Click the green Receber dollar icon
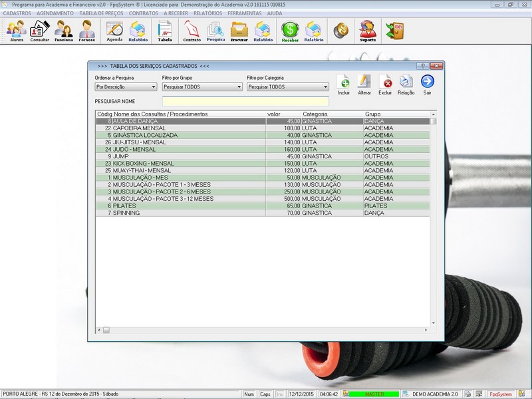532x399 pixels. coord(290,31)
